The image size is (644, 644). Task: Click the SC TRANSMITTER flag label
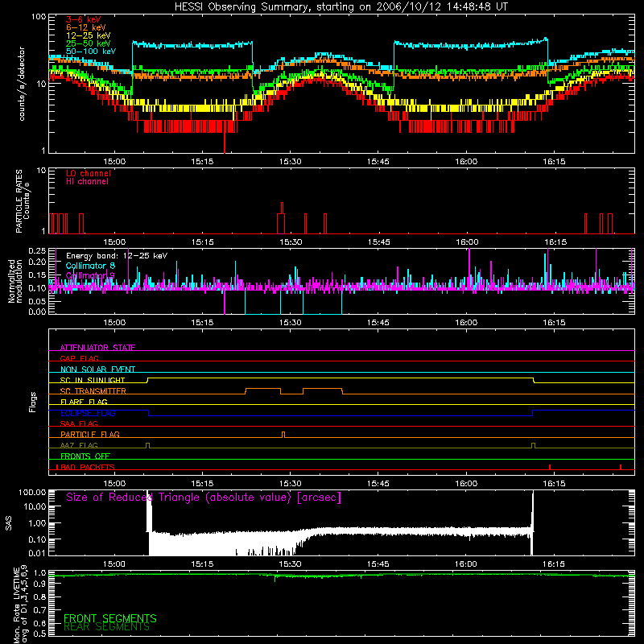(93, 391)
